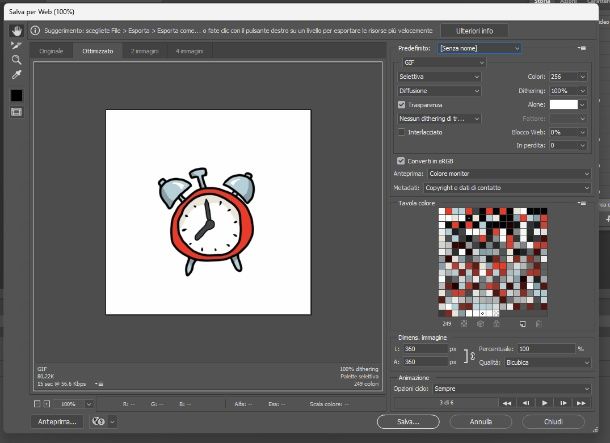
Task: Switch to the 4 immagini tab
Action: 189,51
